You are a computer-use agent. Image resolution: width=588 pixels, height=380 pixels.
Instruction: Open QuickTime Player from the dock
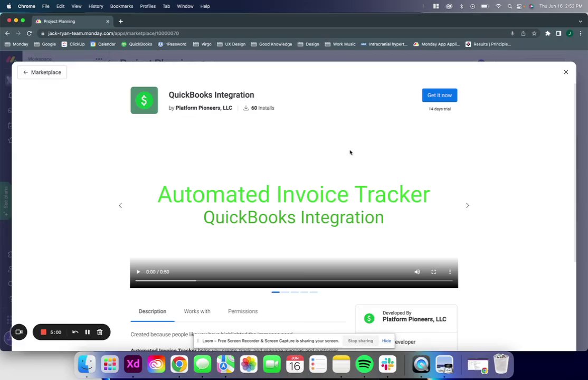pos(421,364)
